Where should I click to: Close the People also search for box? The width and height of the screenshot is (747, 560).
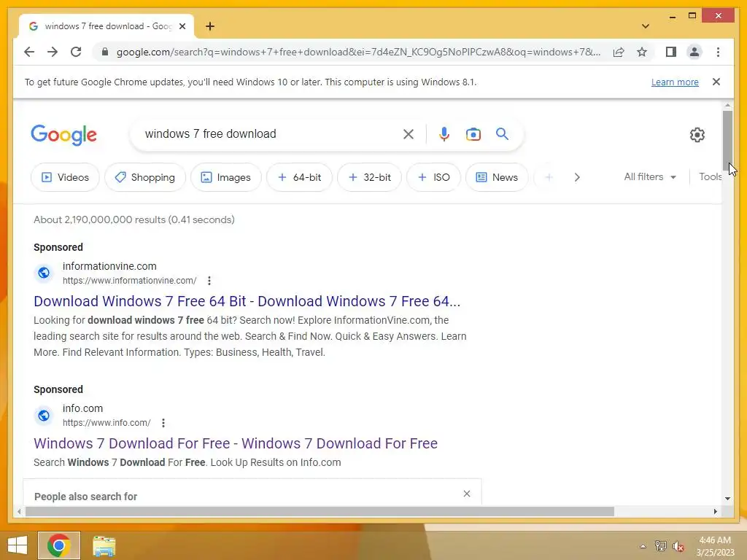[467, 494]
